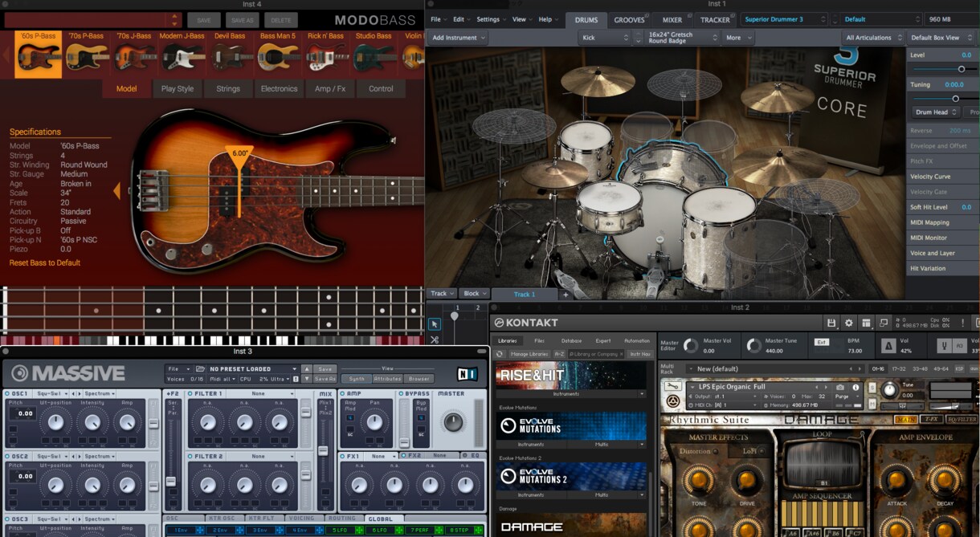
Task: Click the A-Z sort button in Kontakt
Action: coord(559,354)
